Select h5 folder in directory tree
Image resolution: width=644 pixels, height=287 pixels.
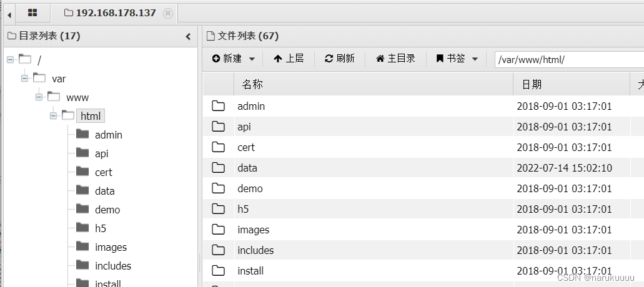pos(101,228)
